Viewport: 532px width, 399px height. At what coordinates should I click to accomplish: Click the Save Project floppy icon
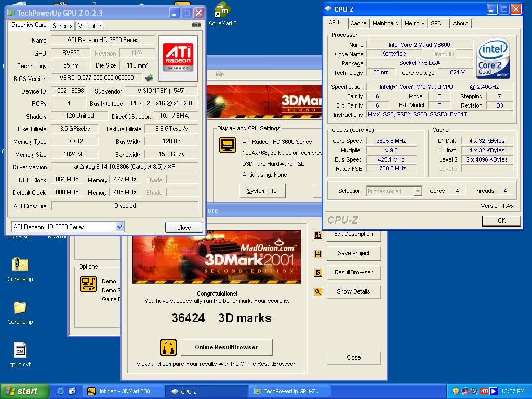click(x=318, y=254)
